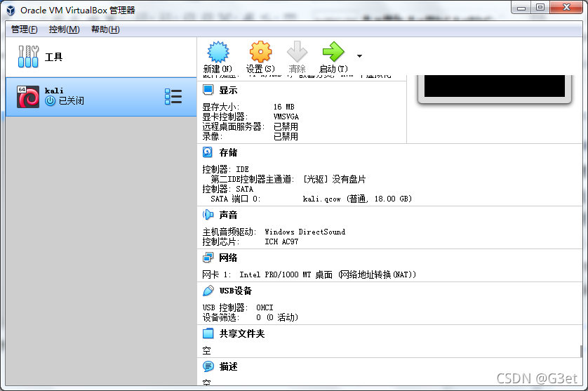This screenshot has width=588, height=391.
Task: Open the USB设备 section header link
Action: coord(236,291)
